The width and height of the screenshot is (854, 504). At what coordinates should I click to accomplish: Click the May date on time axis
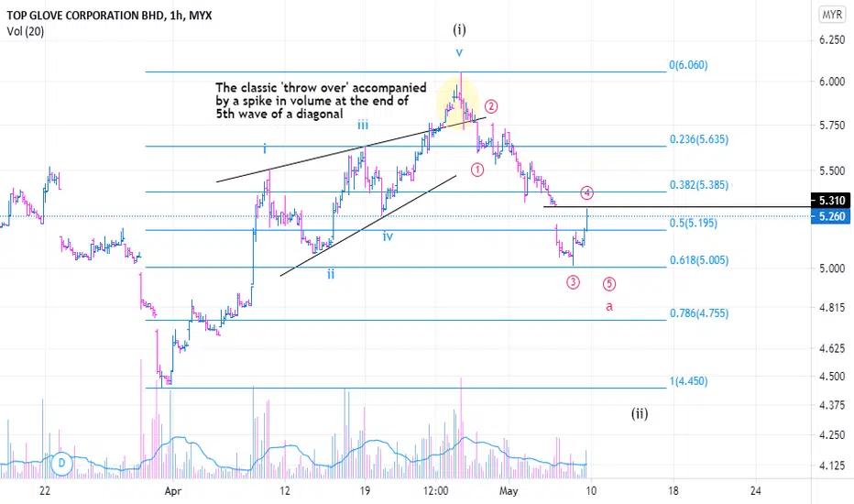pos(509,491)
